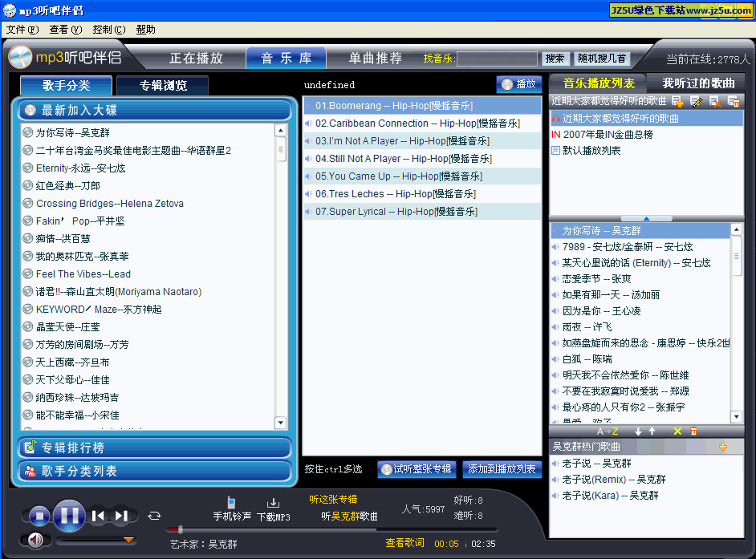Screen dimensions: 756x559
Task: Move selected song down with down arrow
Action: (638, 431)
